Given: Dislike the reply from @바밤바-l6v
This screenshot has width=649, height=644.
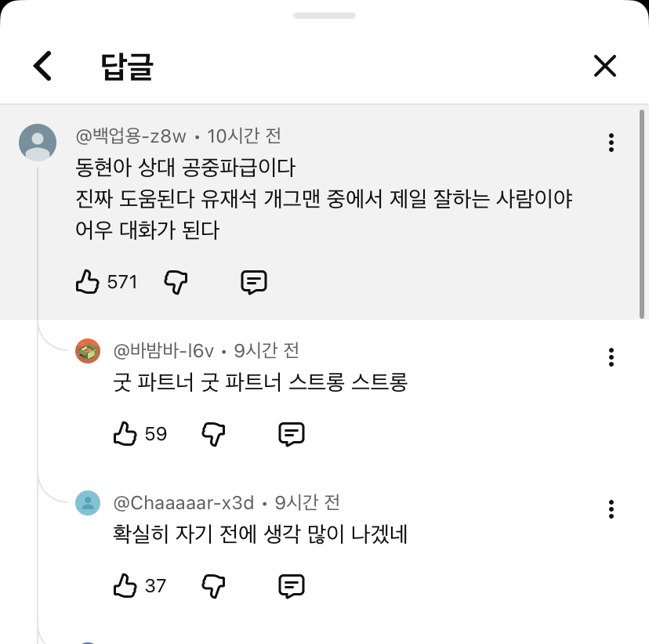Looking at the screenshot, I should [x=213, y=434].
